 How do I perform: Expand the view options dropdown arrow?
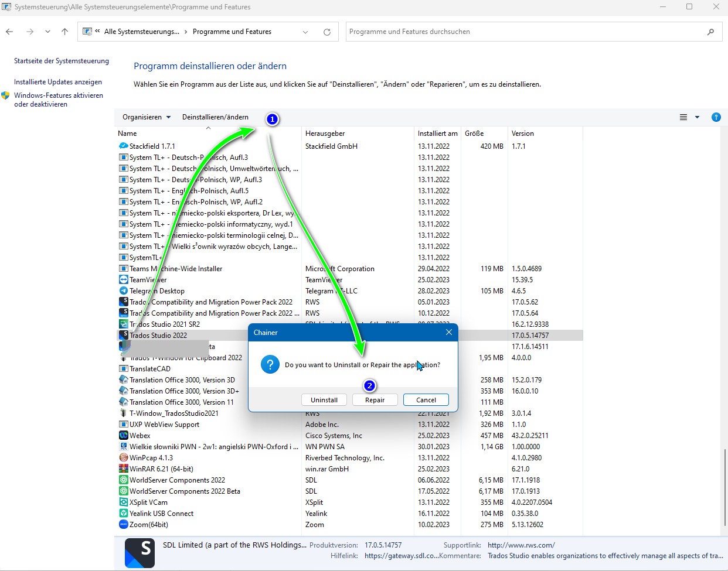point(697,117)
